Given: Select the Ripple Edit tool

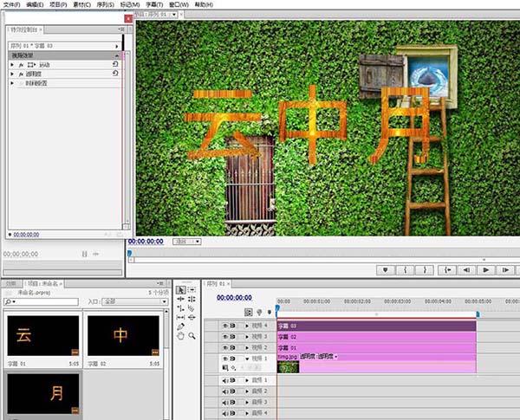Looking at the screenshot, I should coord(180,299).
